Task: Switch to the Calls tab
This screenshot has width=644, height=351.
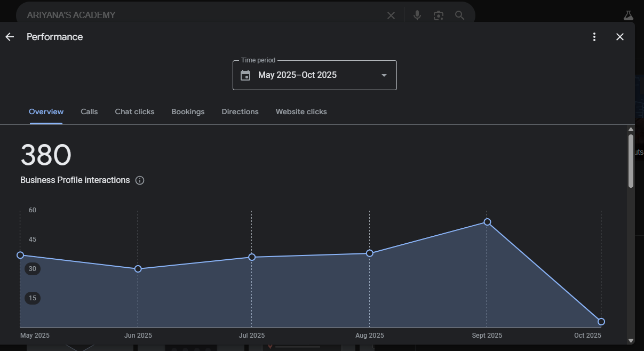Action: pyautogui.click(x=89, y=111)
